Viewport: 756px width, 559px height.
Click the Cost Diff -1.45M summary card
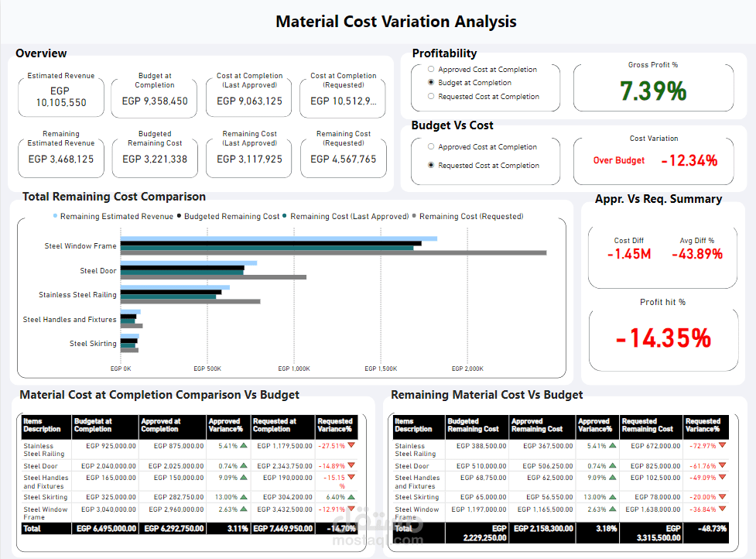pos(628,248)
